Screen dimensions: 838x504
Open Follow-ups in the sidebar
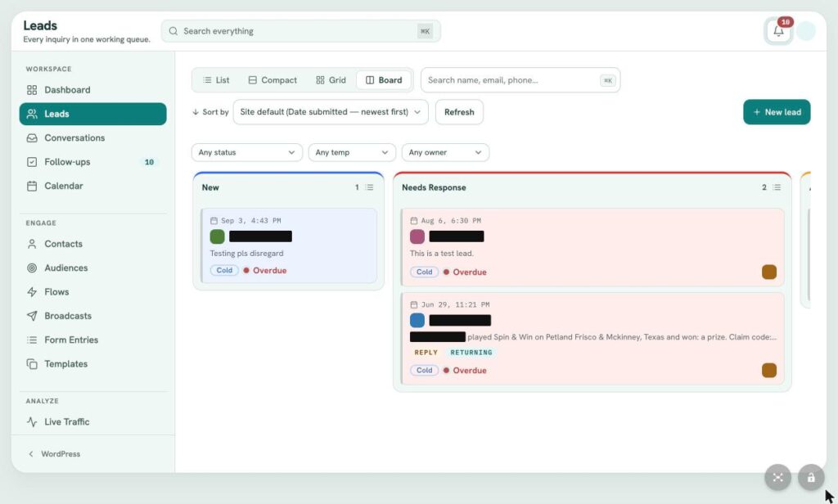pos(93,162)
